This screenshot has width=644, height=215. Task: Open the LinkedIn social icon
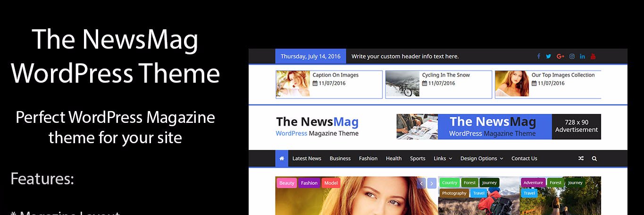(583, 56)
